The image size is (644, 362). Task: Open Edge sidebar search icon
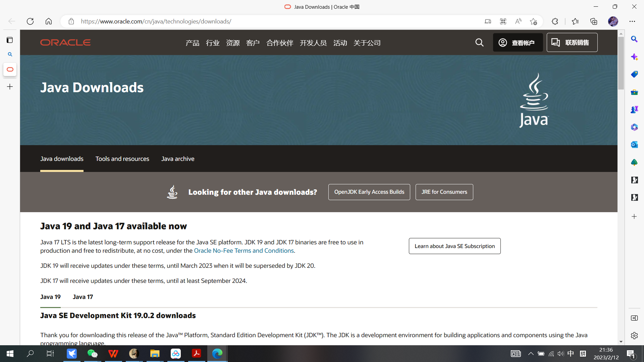[x=634, y=39]
